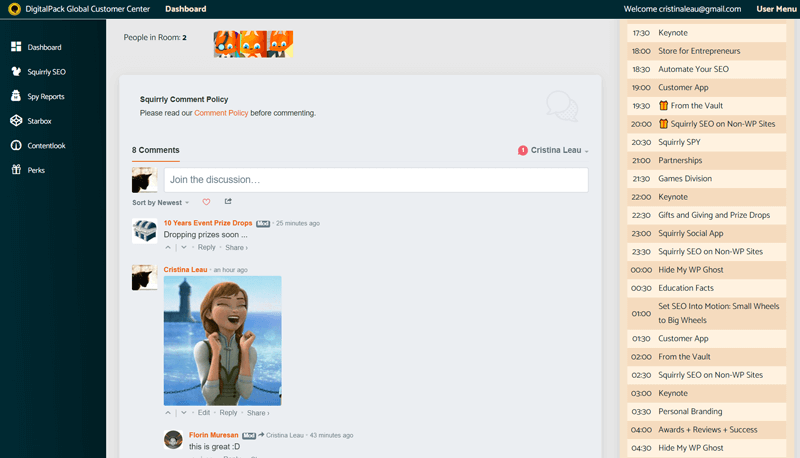The width and height of the screenshot is (800, 458).
Task: Downvote the Dropping prizes soon comment
Action: pyautogui.click(x=184, y=247)
